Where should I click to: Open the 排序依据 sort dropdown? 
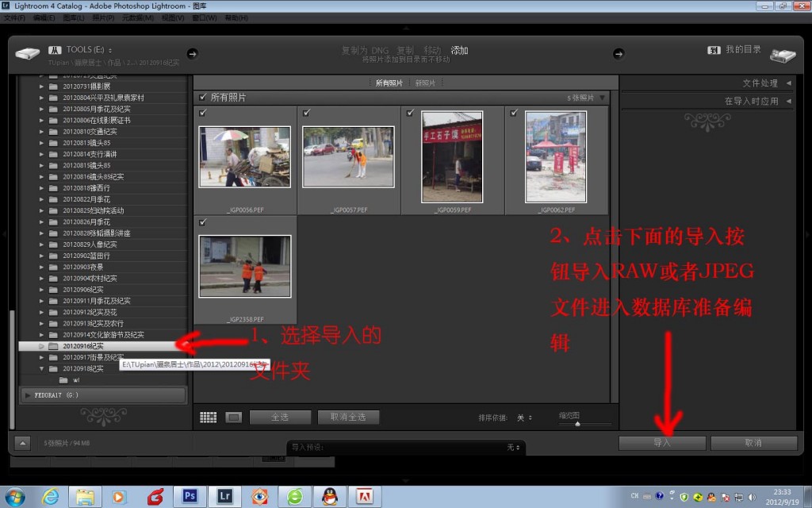(525, 418)
